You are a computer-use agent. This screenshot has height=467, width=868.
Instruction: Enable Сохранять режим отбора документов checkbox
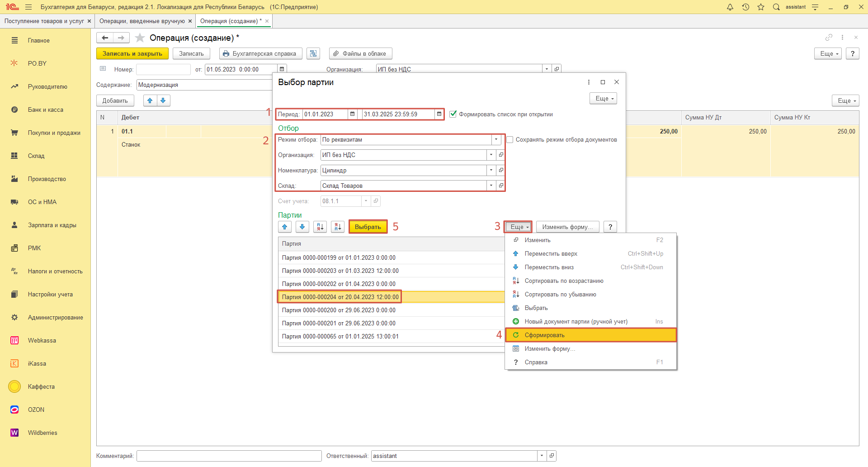pos(510,140)
